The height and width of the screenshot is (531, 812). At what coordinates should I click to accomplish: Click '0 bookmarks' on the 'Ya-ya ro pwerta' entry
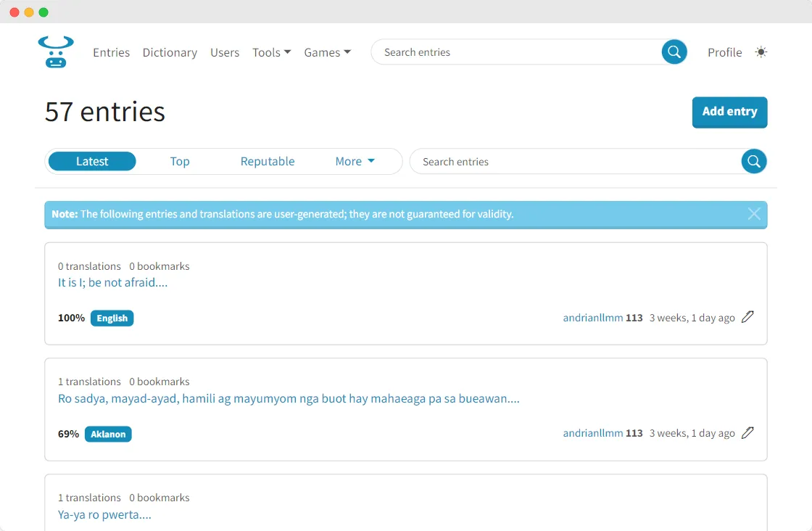coord(159,498)
